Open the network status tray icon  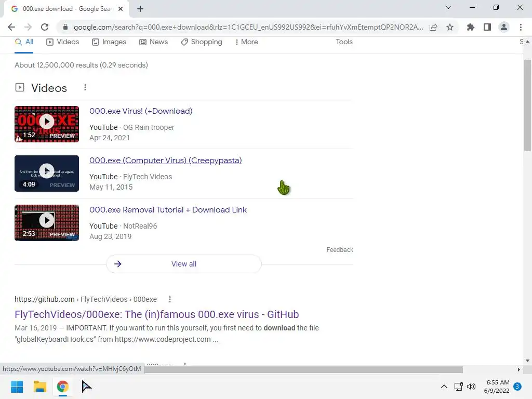click(x=458, y=387)
